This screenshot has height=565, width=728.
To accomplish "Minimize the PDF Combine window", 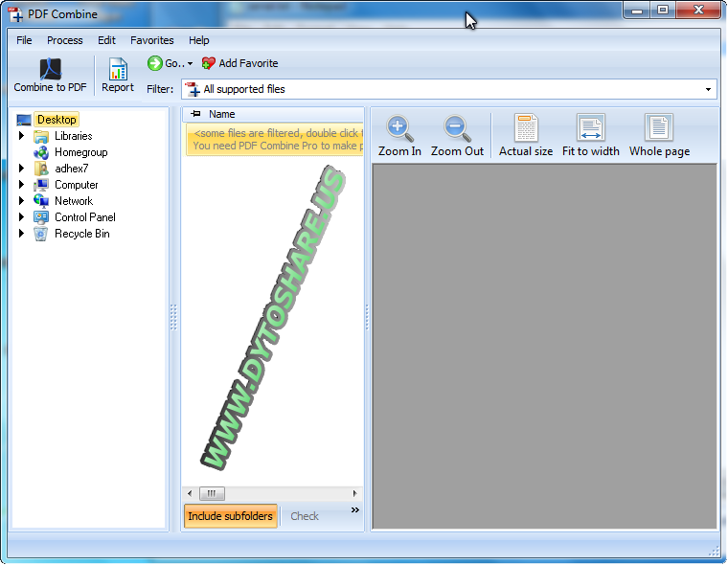I will (637, 11).
